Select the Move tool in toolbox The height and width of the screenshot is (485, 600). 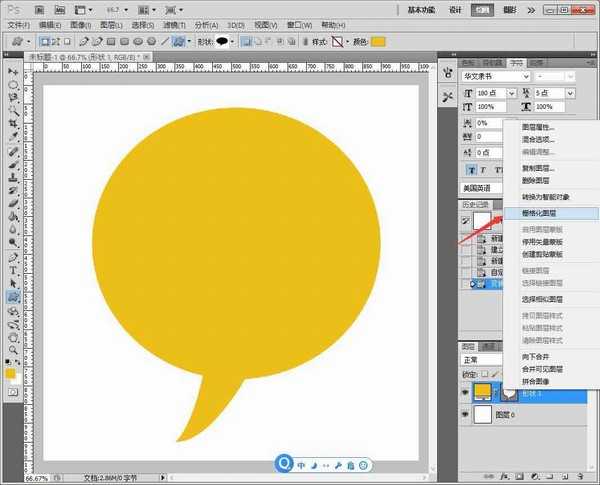[13, 72]
